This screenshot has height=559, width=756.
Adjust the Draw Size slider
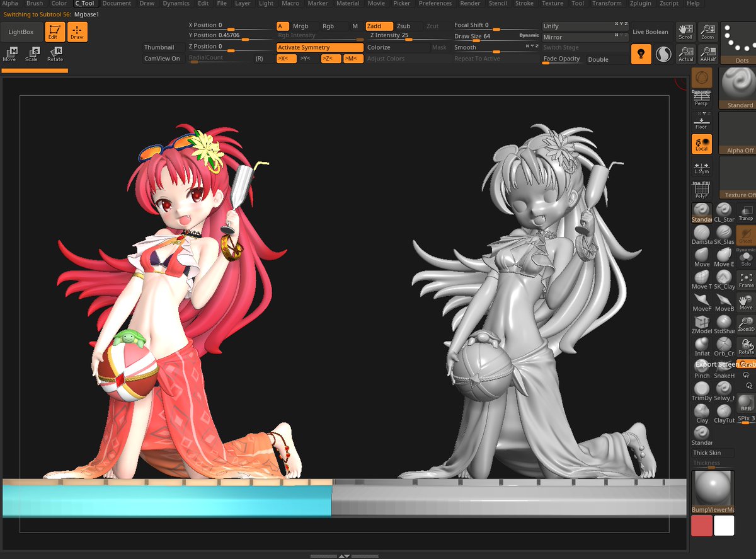[496, 37]
